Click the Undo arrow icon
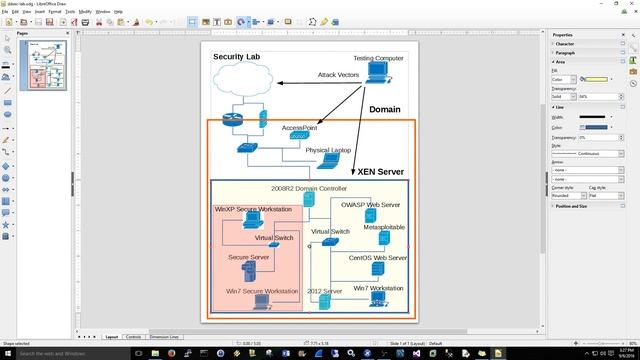The height and width of the screenshot is (360, 640). [149, 22]
